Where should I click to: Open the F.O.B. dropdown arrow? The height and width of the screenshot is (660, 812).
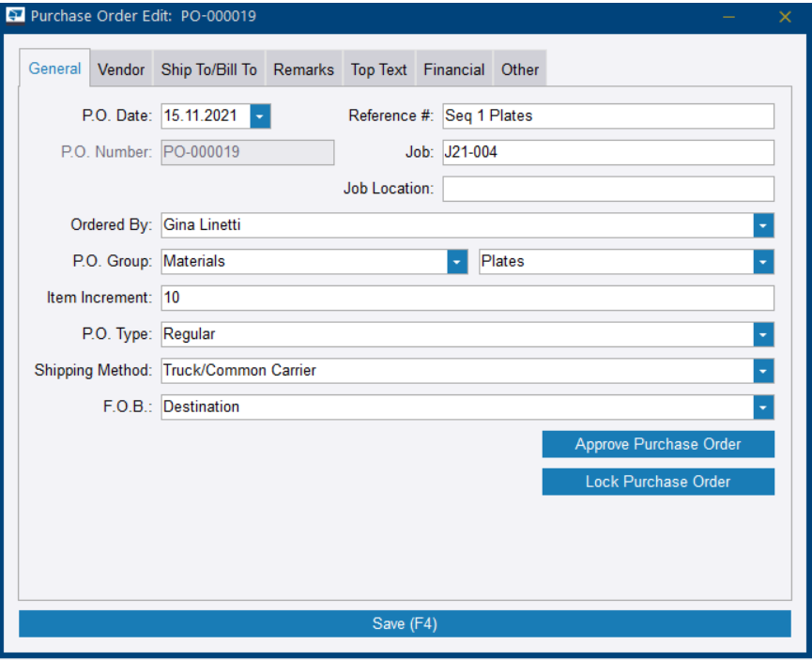(x=763, y=407)
